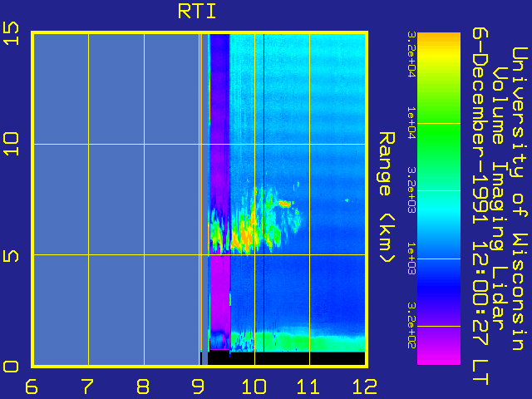This screenshot has width=532, height=399.
Task: Click the 3.2e+02 colorbar label
Action: click(411, 326)
